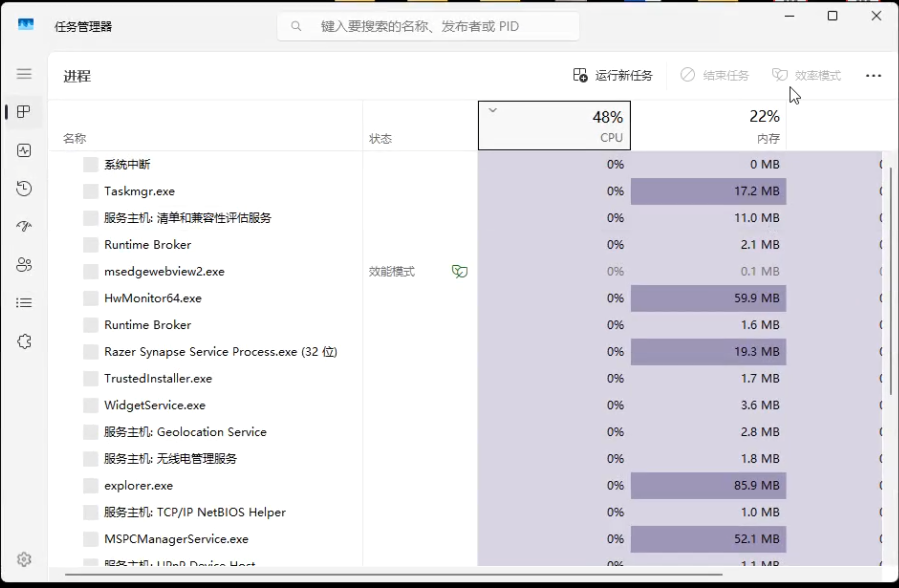Click the process icon beside explorer.exe
The width and height of the screenshot is (899, 588).
(91, 485)
